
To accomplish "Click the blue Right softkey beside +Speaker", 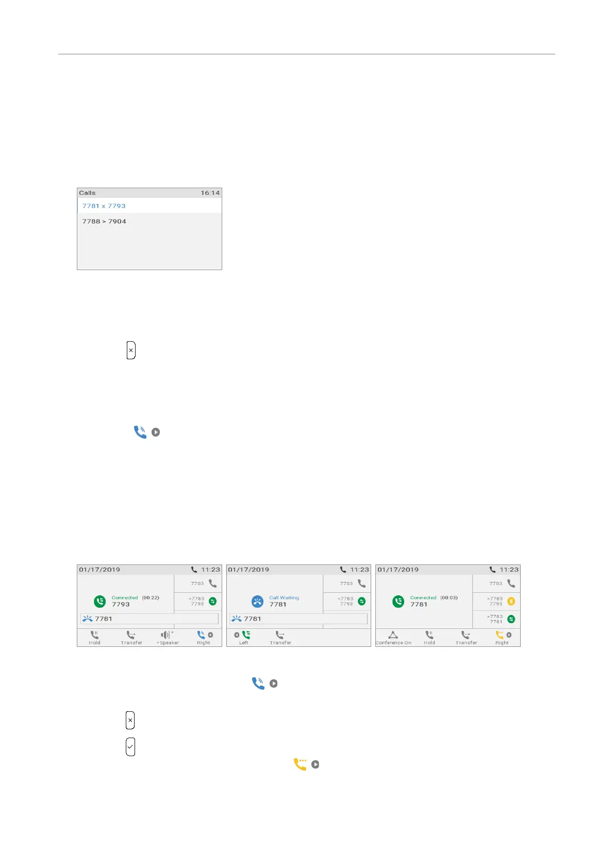I will pos(204,638).
